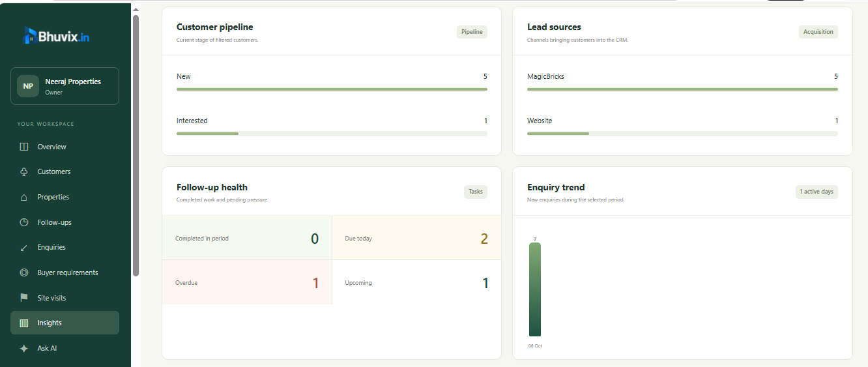This screenshot has width=868, height=367.
Task: Click the Follow-up health heading
Action: click(212, 187)
